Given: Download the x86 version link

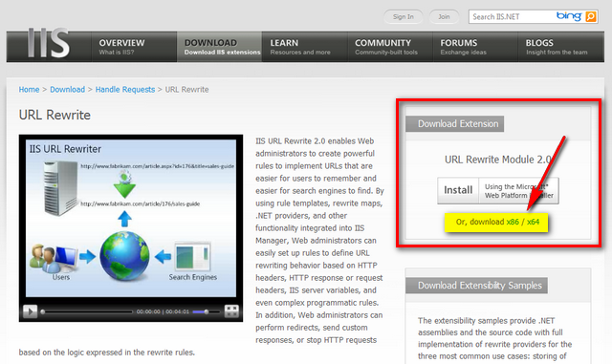Looking at the screenshot, I should point(513,222).
